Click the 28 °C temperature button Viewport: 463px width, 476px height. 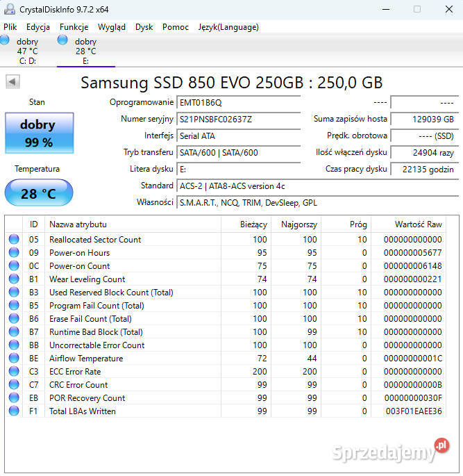[x=39, y=193]
